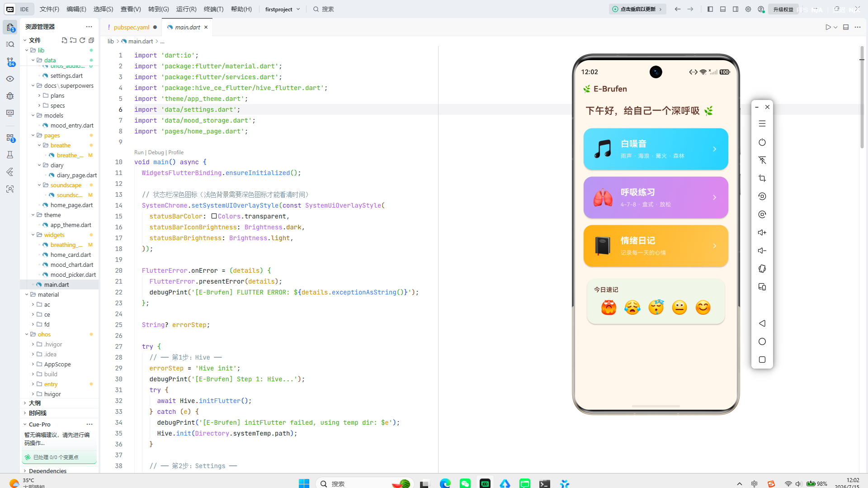Click the emulator shake device icon
Screen dimensions: 868x488
762,269
